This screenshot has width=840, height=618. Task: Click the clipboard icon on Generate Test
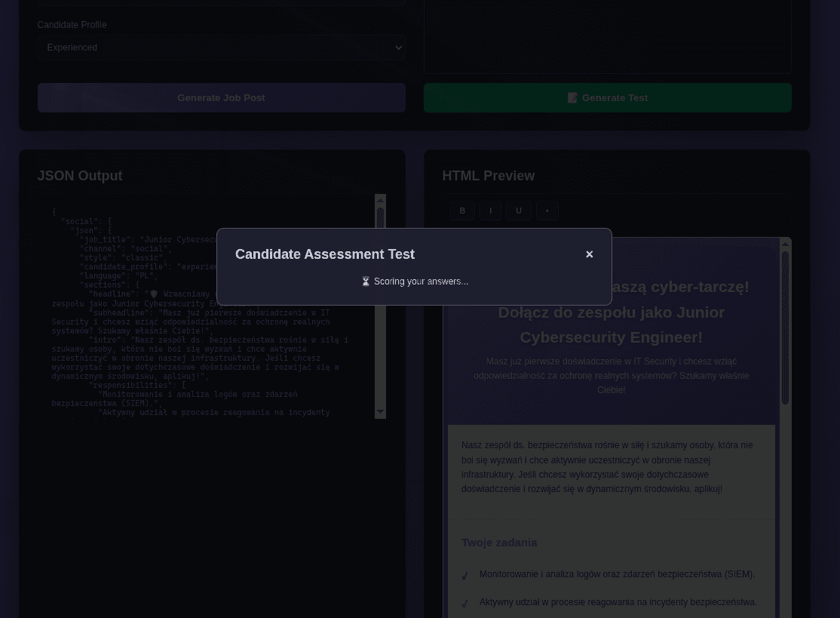(572, 97)
